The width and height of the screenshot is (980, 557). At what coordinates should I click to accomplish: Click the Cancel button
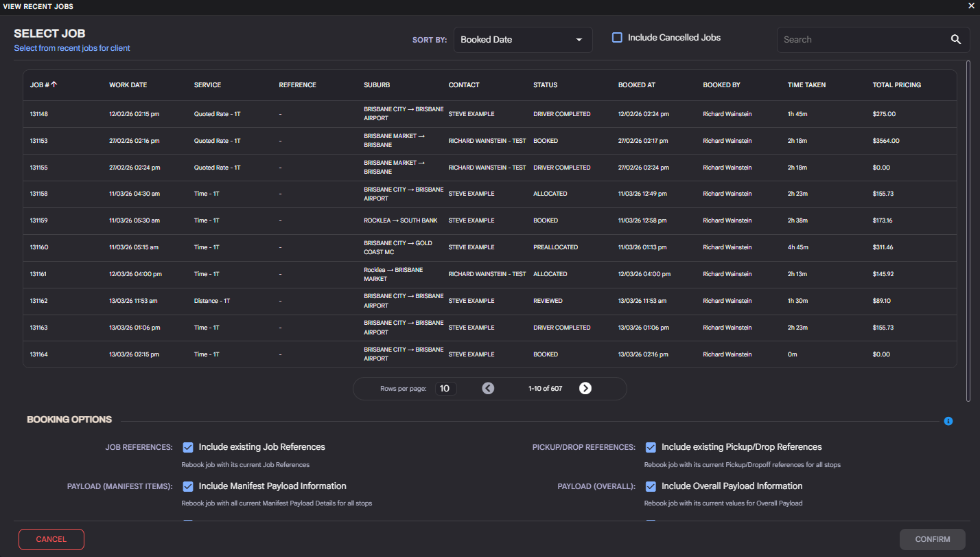click(51, 539)
